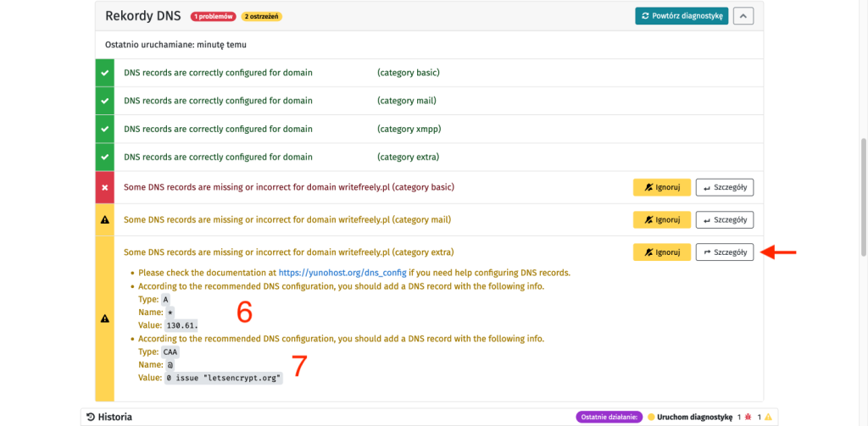Click the CAA value letsencrypt.org code text

224,379
